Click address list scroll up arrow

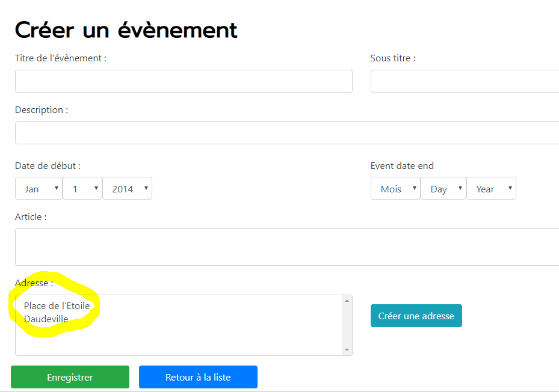[347, 301]
